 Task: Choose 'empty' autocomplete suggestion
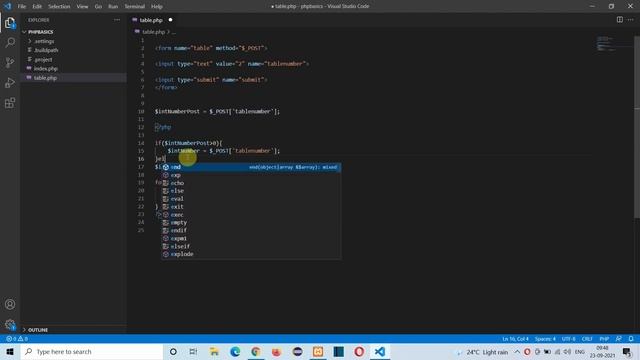pos(251,222)
